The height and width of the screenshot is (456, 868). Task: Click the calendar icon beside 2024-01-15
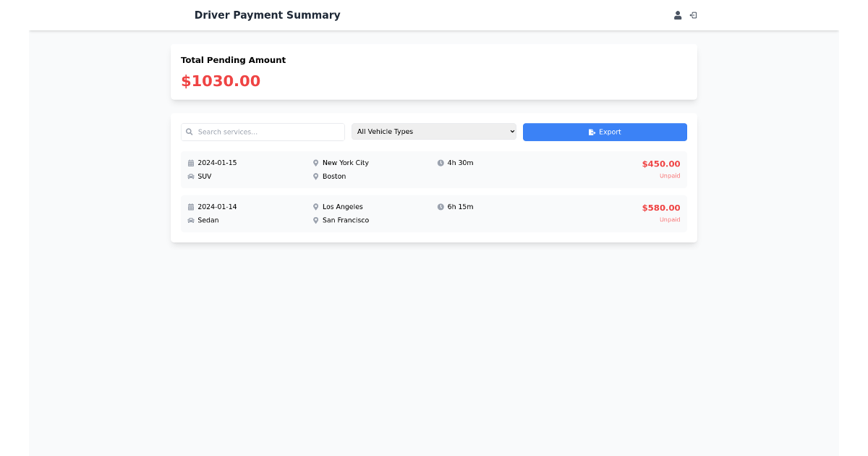(191, 162)
